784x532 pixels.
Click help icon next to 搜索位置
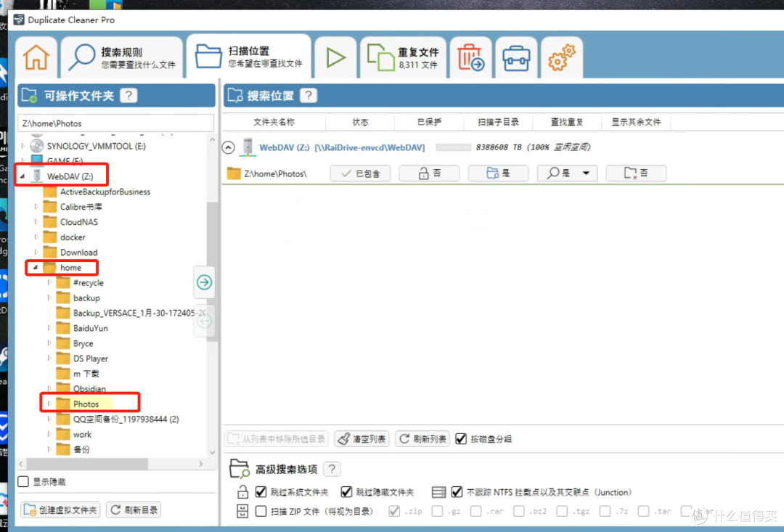(x=309, y=96)
